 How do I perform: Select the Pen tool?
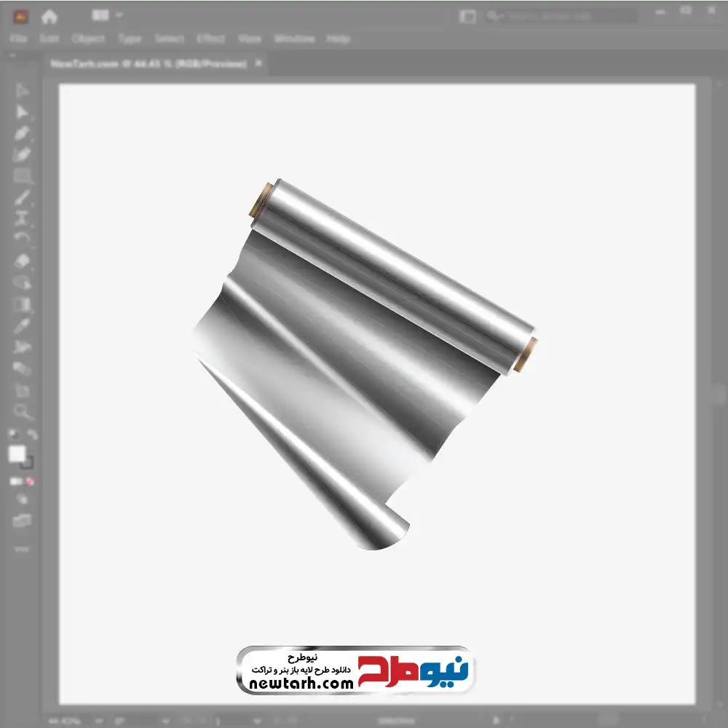[21, 133]
